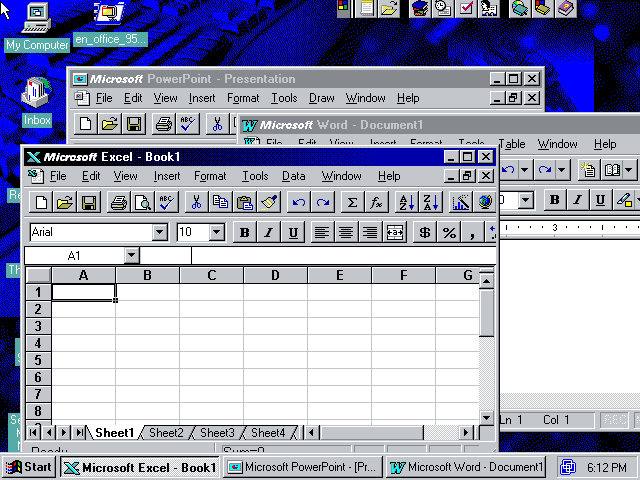This screenshot has width=640, height=480.
Task: Click the Excel formula bar input
Action: [344, 256]
